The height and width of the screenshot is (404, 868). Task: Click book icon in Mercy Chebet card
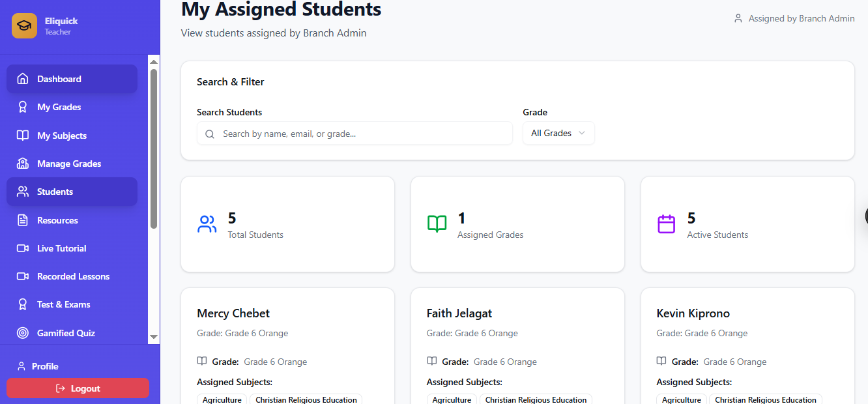point(202,361)
